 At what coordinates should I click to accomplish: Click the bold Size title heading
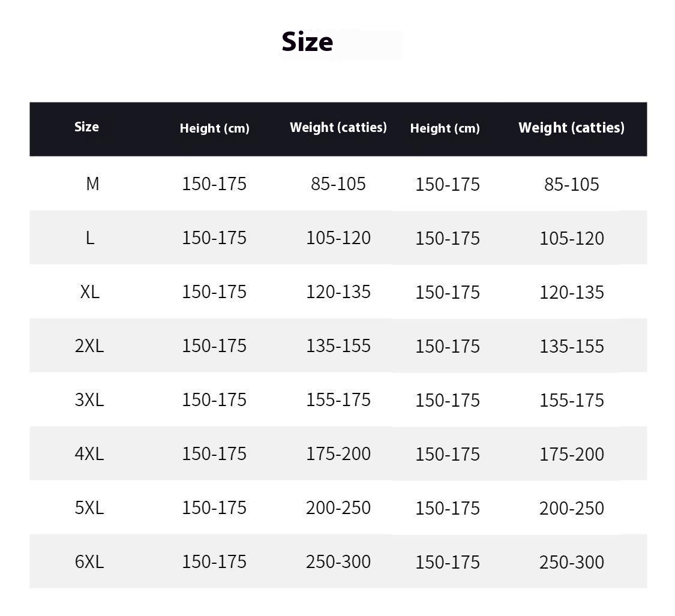tap(307, 42)
